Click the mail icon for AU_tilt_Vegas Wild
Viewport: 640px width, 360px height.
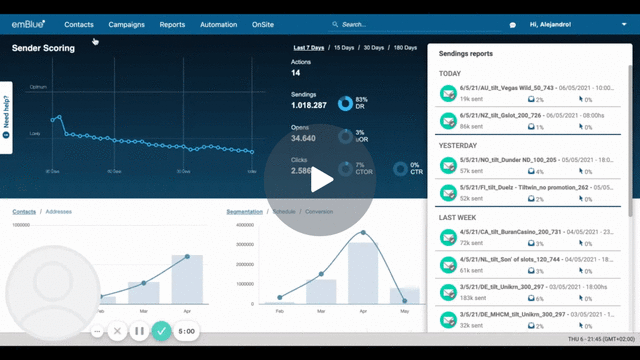[448, 93]
